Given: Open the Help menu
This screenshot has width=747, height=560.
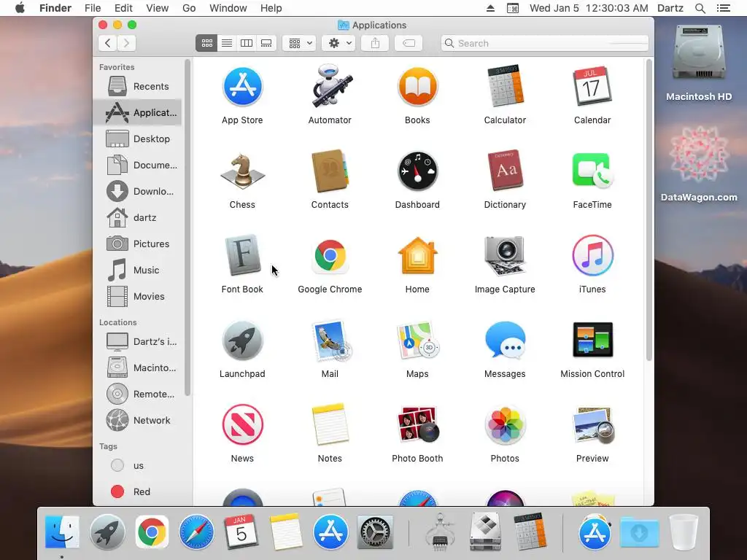Looking at the screenshot, I should pos(271,8).
